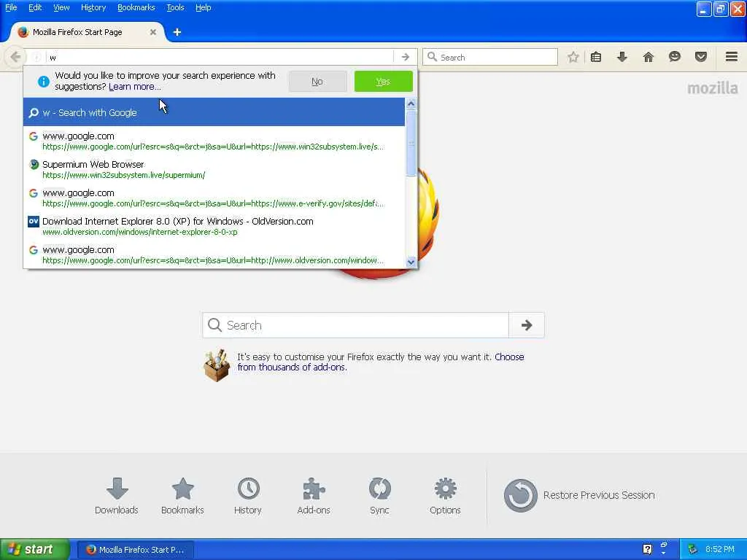Click the dropdown scrollbar down arrow

pos(411,262)
